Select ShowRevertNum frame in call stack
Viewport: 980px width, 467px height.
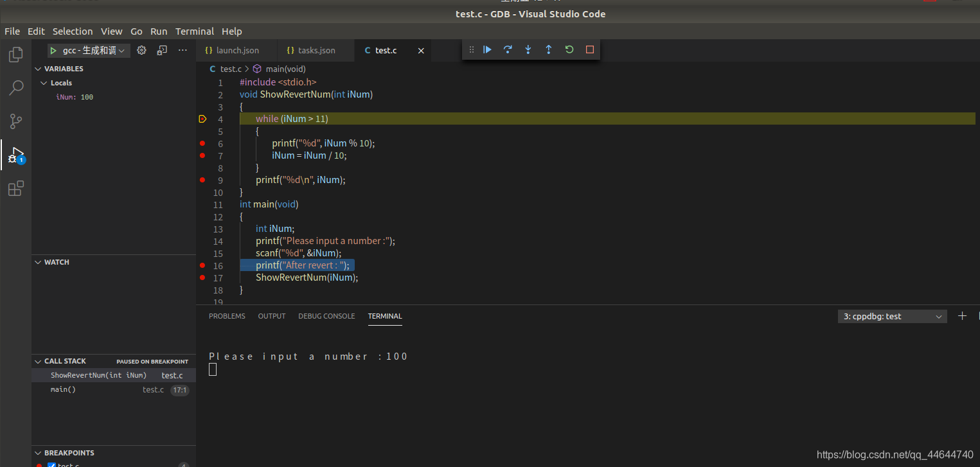(x=114, y=375)
